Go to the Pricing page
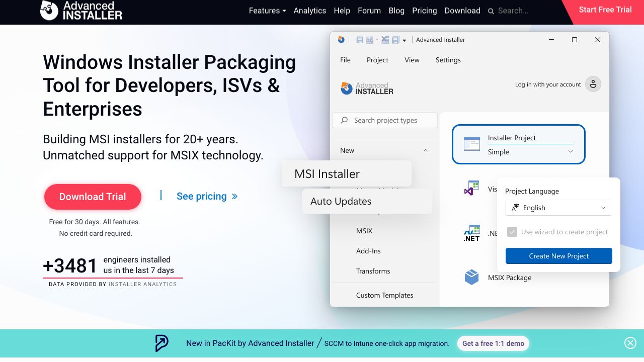The image size is (644, 362). 425,11
